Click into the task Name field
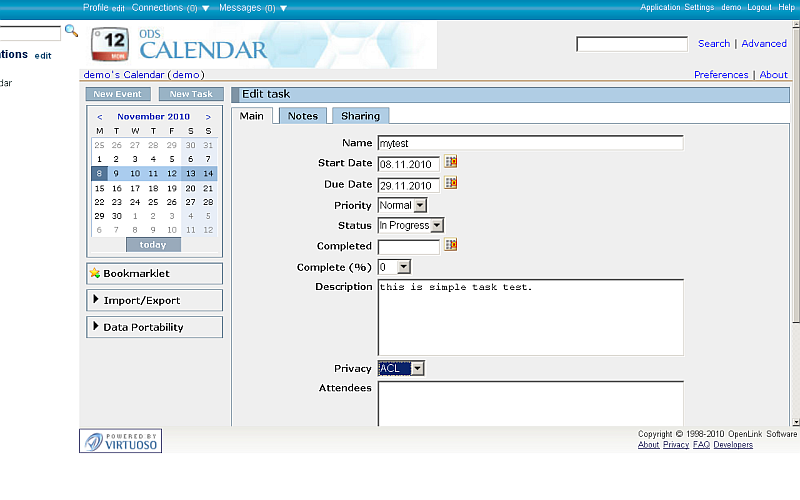This screenshot has height=500, width=800. coord(530,143)
